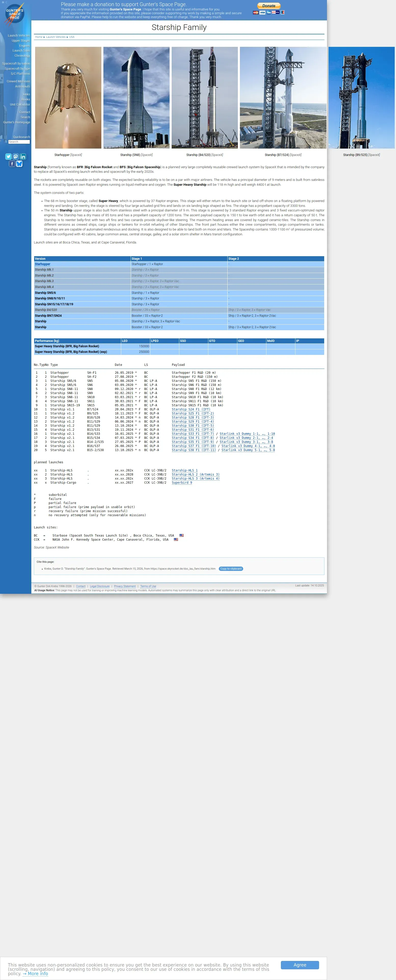Open the Starlink v3 Dummy 5-1 link
Image resolution: width=396 pixels, height=980 pixels.
point(248,450)
